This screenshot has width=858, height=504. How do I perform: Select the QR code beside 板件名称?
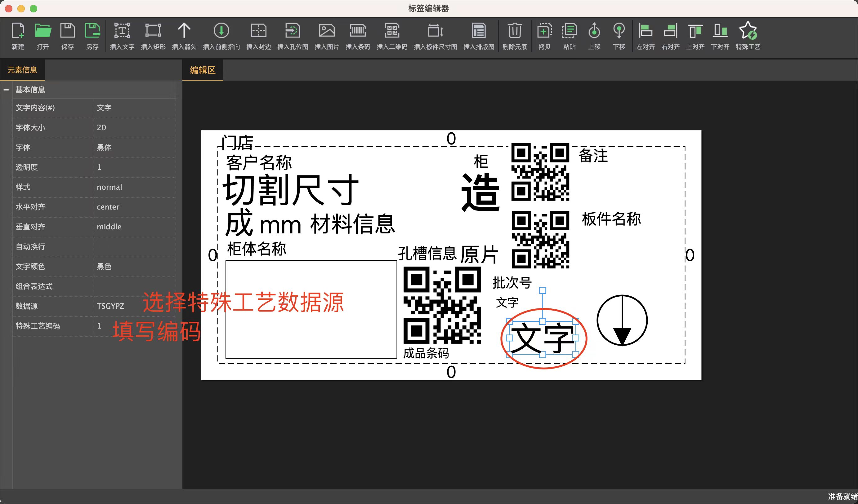pyautogui.click(x=540, y=240)
